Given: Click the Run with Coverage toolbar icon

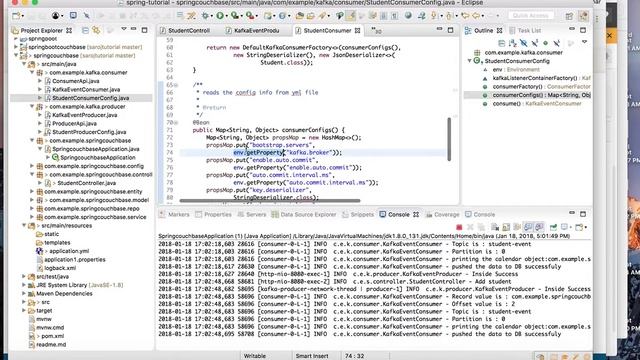Looking at the screenshot, I should point(235,16).
